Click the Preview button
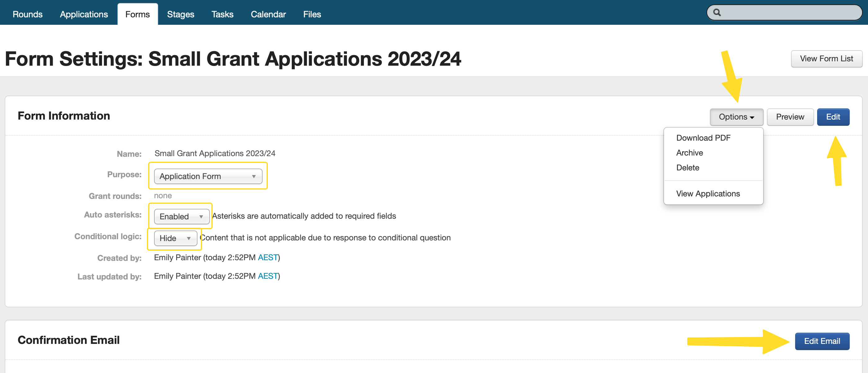This screenshot has height=373, width=868. pos(790,117)
